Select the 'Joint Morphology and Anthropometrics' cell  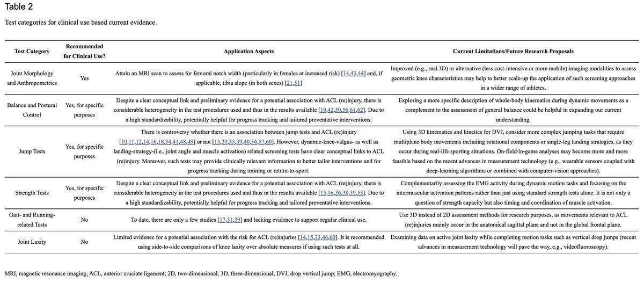click(32, 78)
